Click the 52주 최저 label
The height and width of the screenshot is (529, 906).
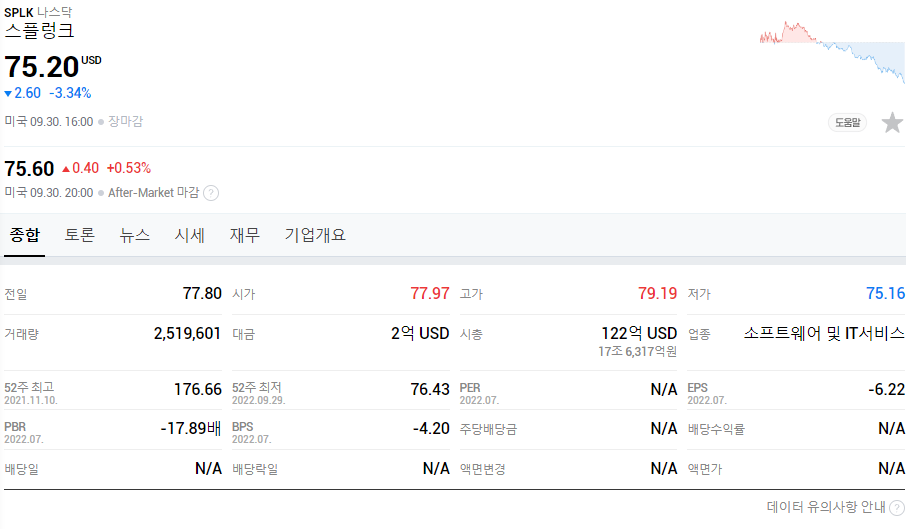257,387
